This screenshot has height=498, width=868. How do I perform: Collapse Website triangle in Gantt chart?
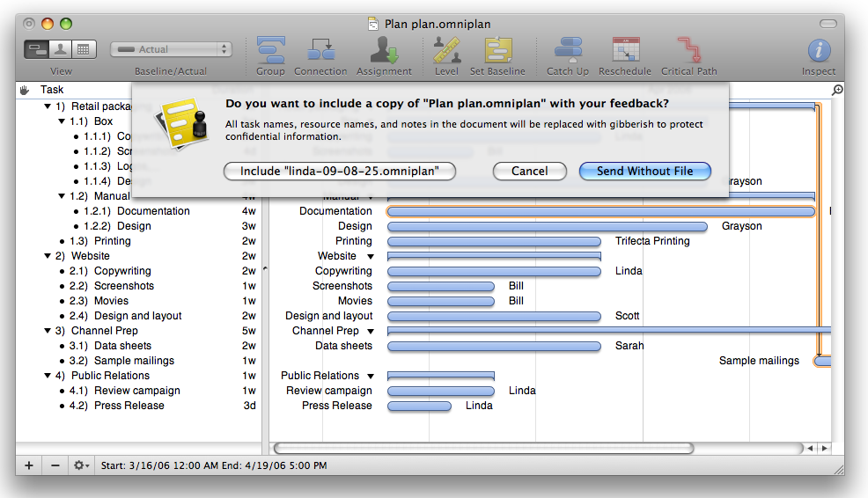click(371, 256)
